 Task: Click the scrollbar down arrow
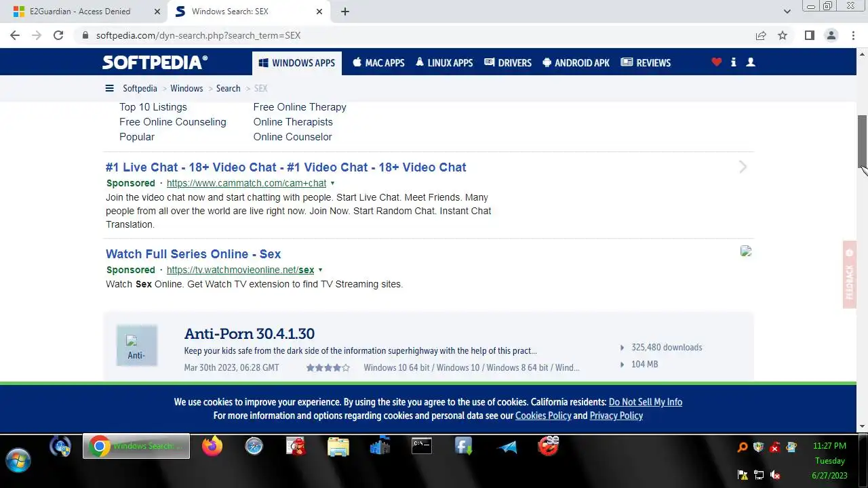click(x=863, y=426)
